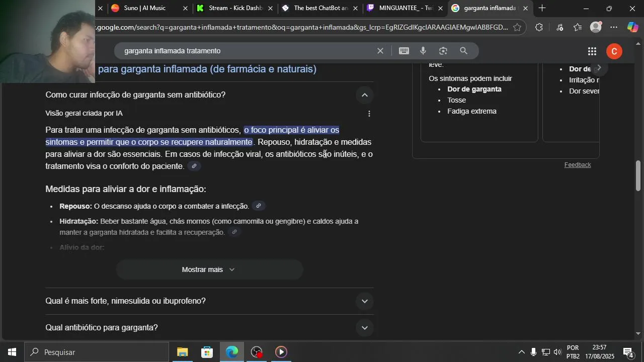Open Windows notification center

coord(628,352)
